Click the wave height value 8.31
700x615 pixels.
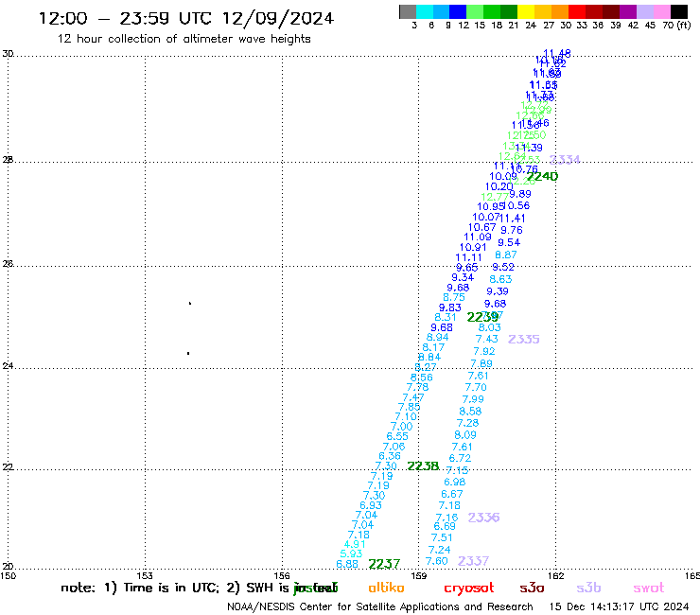point(446,318)
